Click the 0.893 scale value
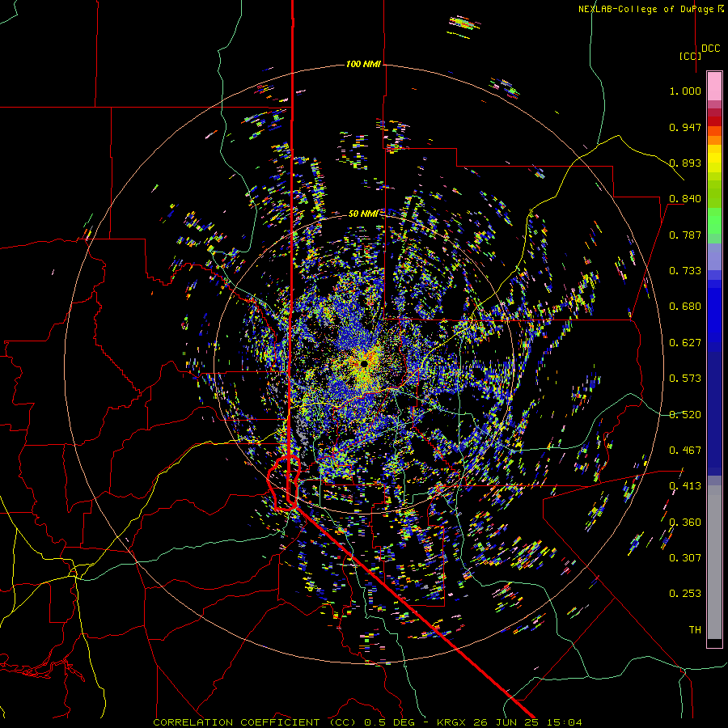This screenshot has height=728, width=728. tap(685, 163)
